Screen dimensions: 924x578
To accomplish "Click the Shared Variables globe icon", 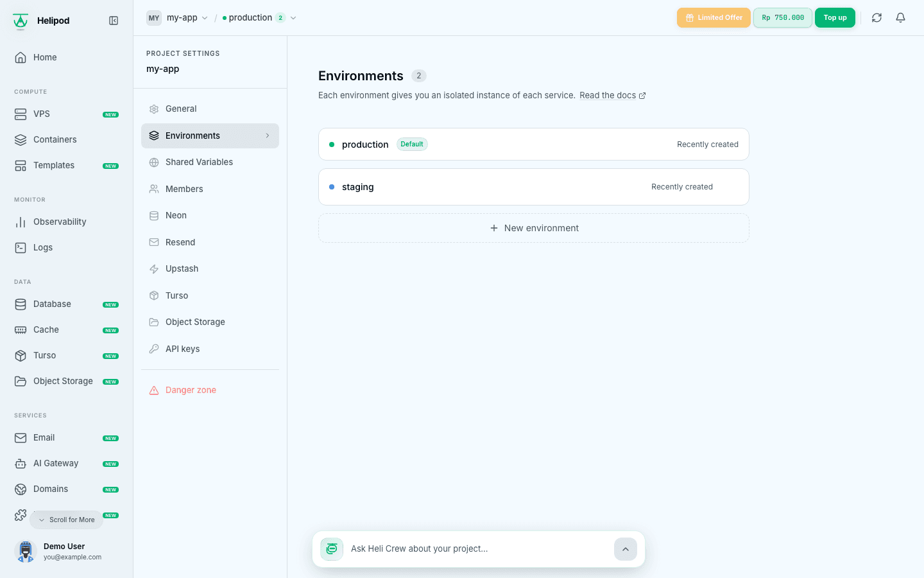I will click(x=154, y=162).
